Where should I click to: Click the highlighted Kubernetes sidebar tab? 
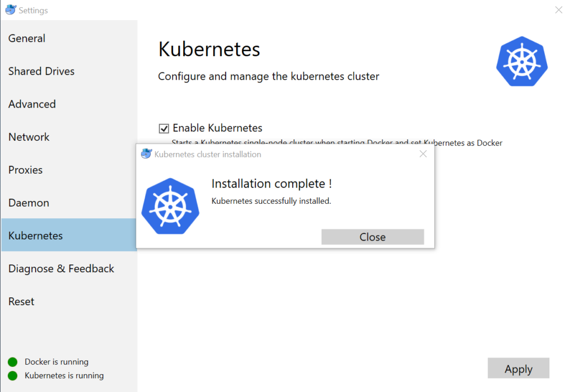pyautogui.click(x=36, y=236)
